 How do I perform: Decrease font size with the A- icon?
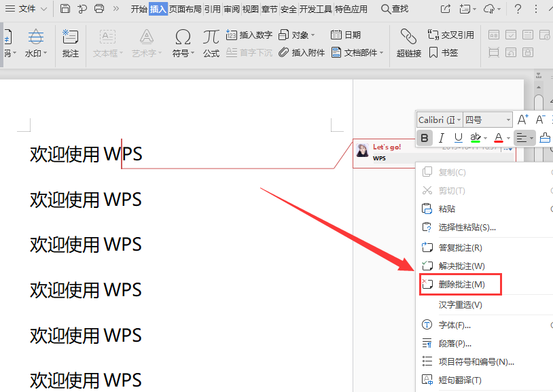(540, 120)
